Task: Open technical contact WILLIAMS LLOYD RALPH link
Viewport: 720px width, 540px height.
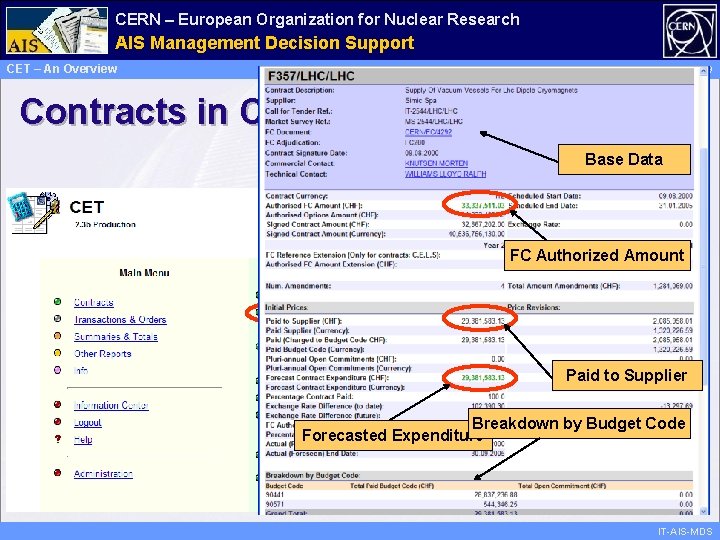Action: (445, 174)
